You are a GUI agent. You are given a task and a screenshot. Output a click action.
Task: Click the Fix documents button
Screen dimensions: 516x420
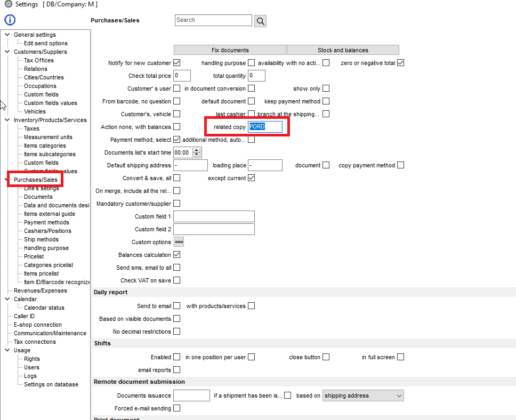click(x=230, y=50)
